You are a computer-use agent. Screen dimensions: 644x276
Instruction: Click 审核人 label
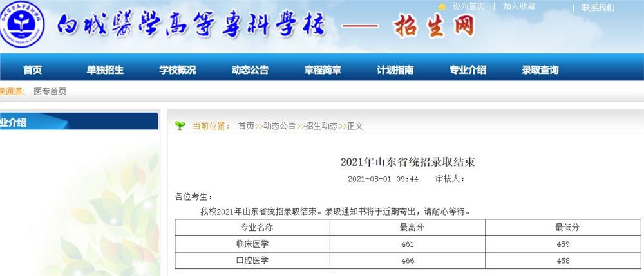point(450,179)
